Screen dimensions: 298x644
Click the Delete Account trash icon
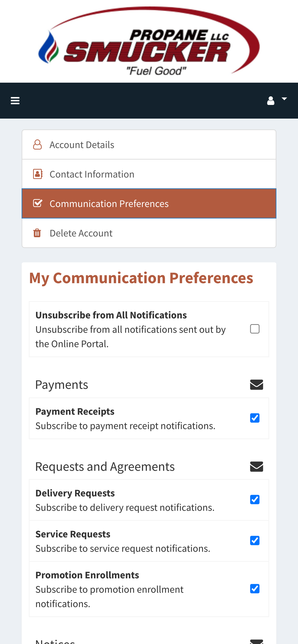37,233
